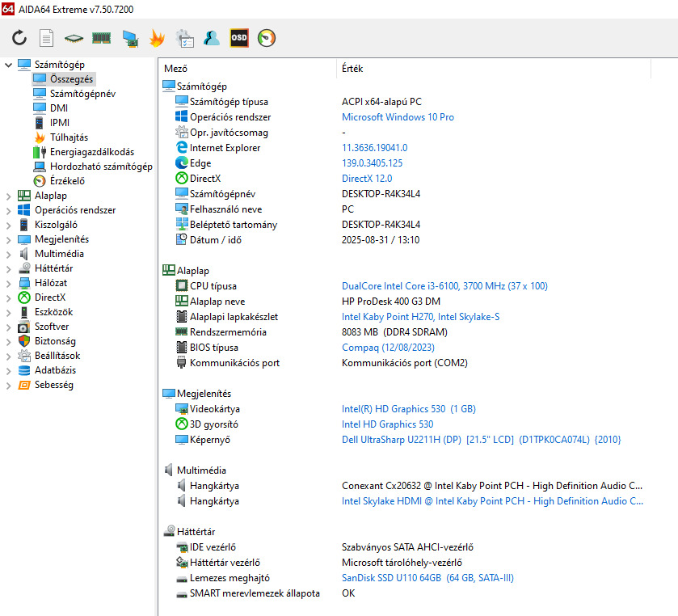Open Intel Kaby Point H270 chipset link
Screen dimensions: 678x616
pos(420,317)
